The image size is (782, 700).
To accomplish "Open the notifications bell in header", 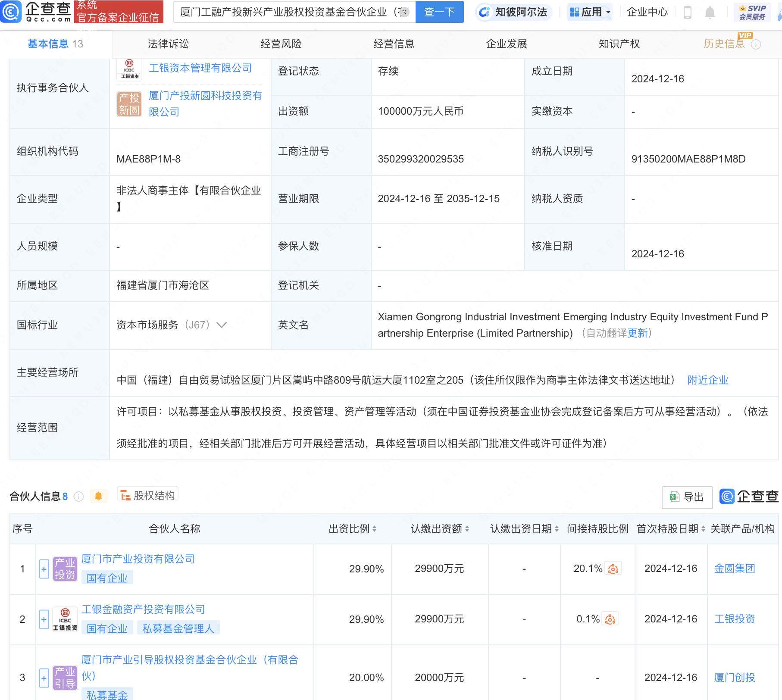I will coord(710,12).
